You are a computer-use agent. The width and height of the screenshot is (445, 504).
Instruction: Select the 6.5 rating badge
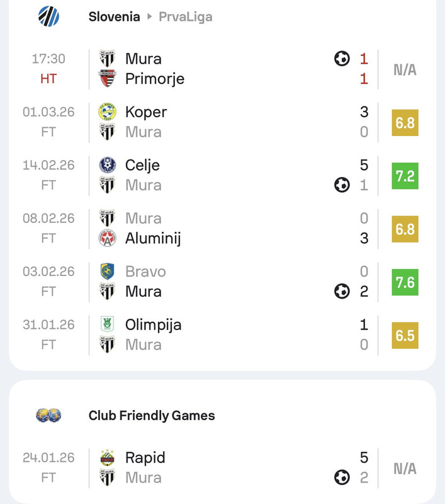tap(405, 335)
